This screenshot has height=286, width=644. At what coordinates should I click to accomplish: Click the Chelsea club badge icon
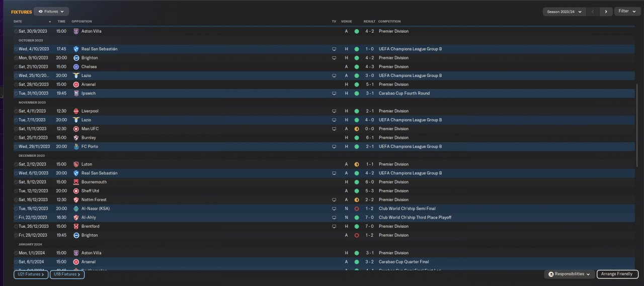click(x=76, y=67)
